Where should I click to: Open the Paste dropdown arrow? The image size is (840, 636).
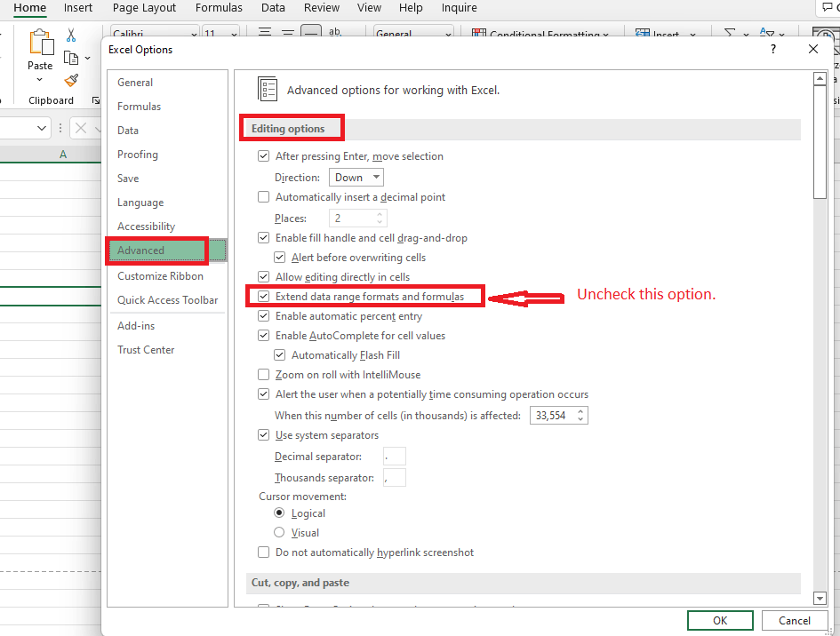coord(40,80)
